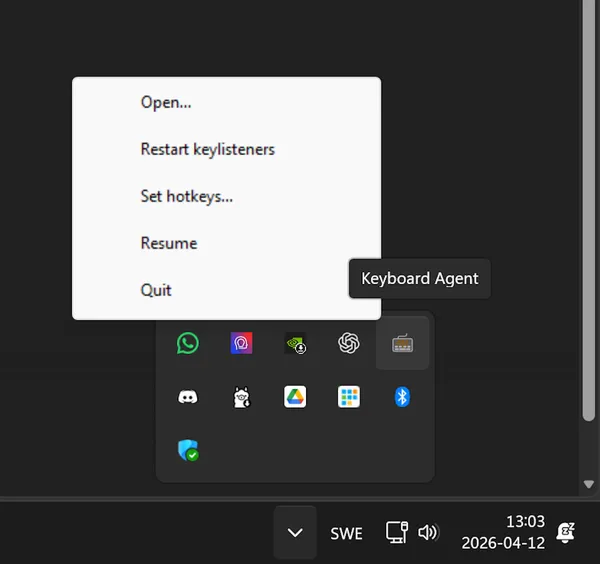The width and height of the screenshot is (600, 564).
Task: Open the Windows Security shield icon
Action: [x=188, y=450]
